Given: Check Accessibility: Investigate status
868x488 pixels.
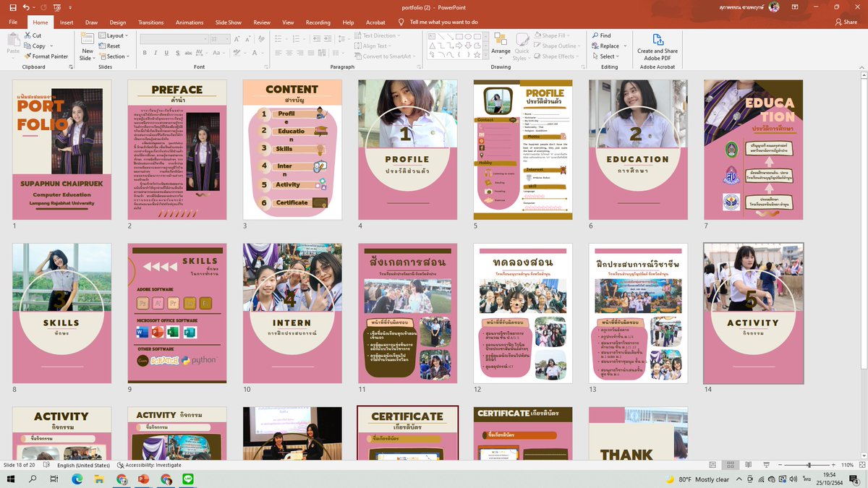Looking at the screenshot, I should 149,465.
